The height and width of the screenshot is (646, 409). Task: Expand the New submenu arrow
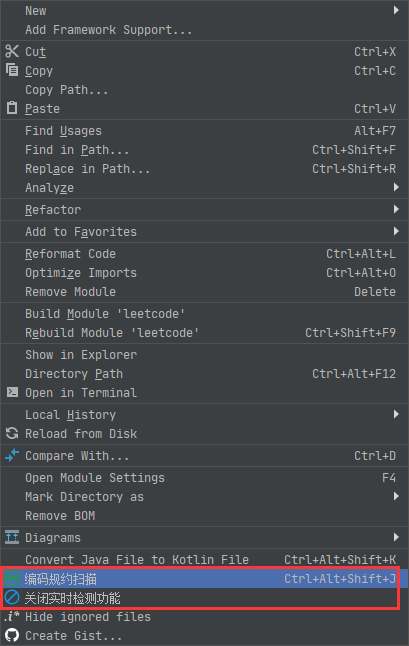(x=396, y=10)
